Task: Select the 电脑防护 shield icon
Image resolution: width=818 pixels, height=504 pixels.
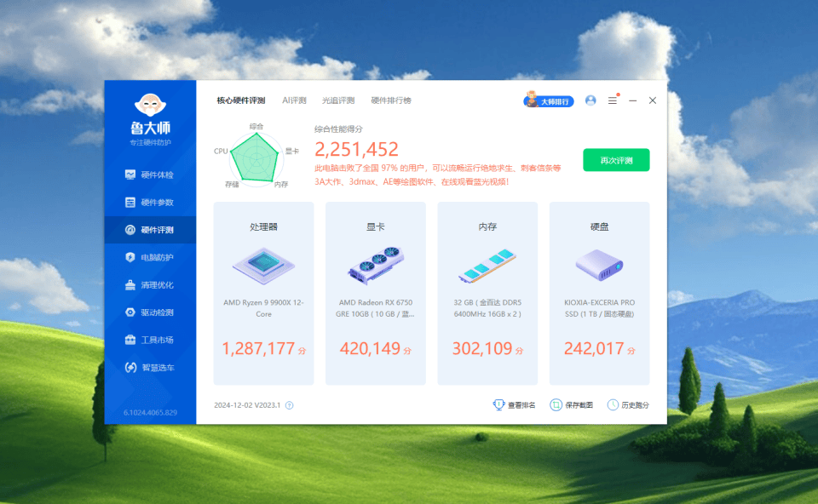Action: 130,257
